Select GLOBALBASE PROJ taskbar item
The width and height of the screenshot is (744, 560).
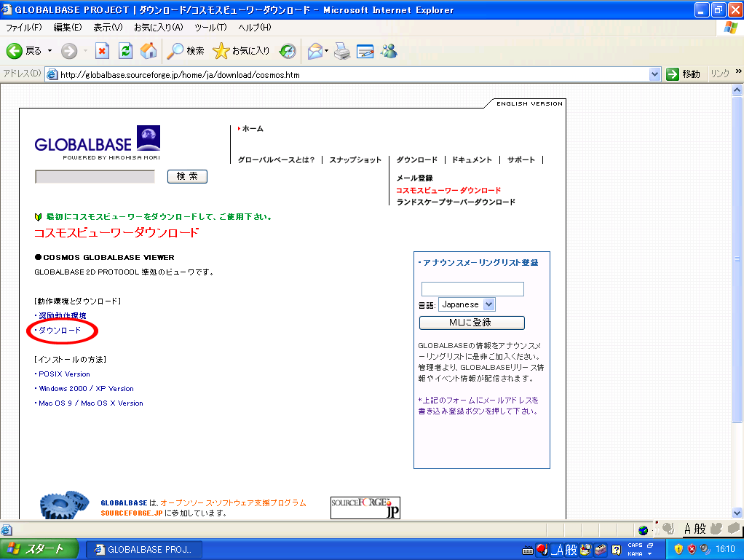(144, 549)
